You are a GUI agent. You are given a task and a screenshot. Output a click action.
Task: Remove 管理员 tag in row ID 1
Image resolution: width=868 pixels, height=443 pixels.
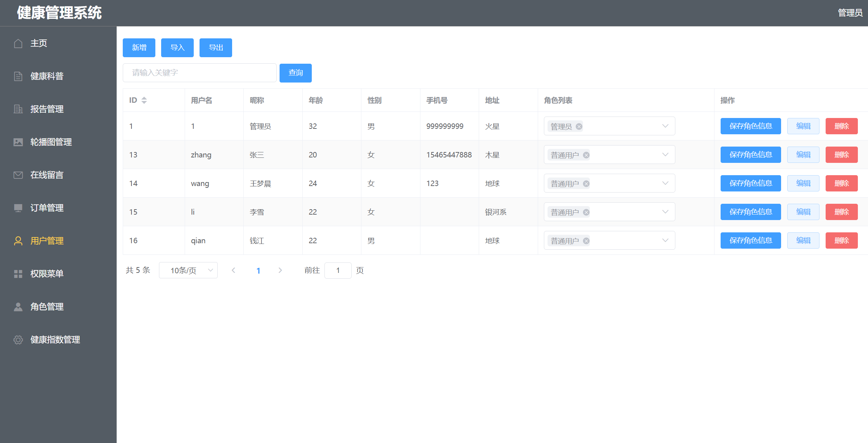(579, 126)
